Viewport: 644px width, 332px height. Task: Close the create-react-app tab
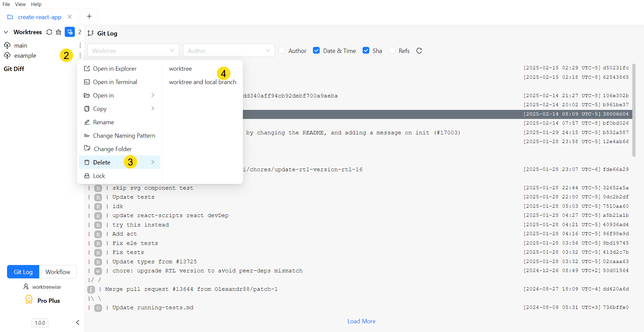point(69,17)
